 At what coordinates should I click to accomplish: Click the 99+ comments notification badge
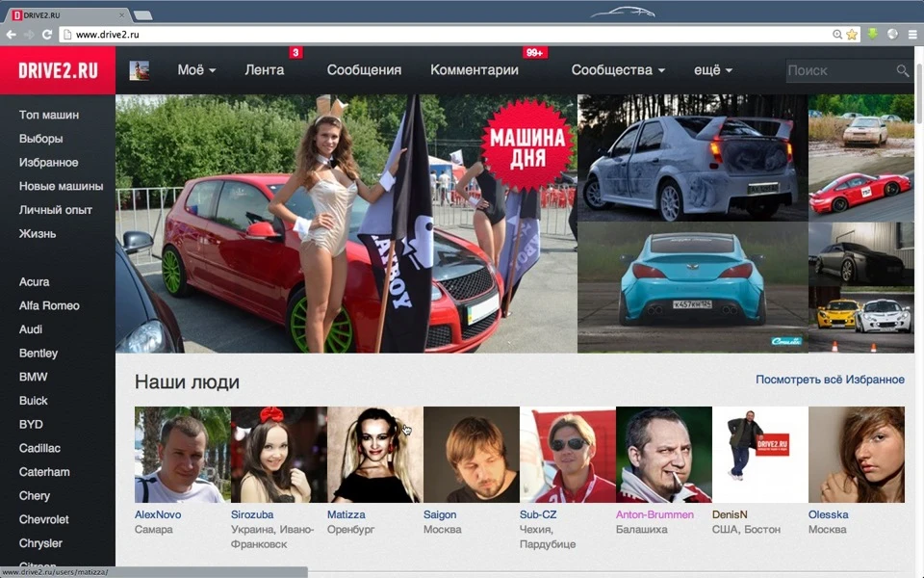(535, 52)
